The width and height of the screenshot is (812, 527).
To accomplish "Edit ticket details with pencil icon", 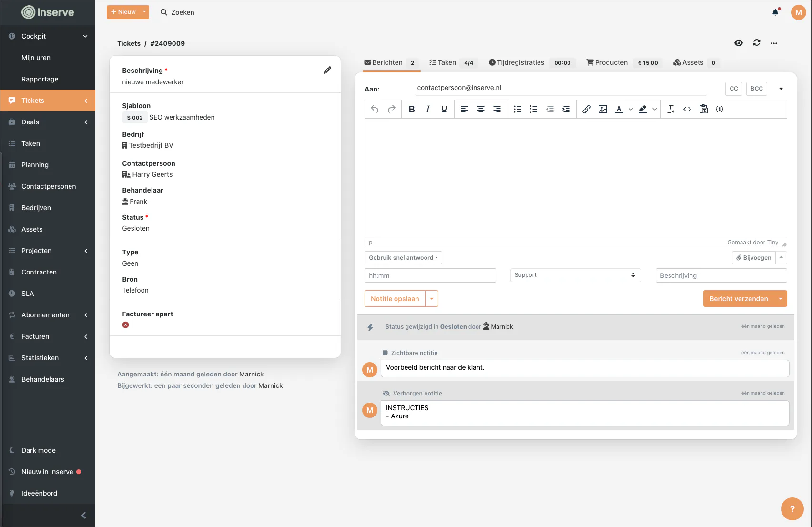I will [327, 71].
